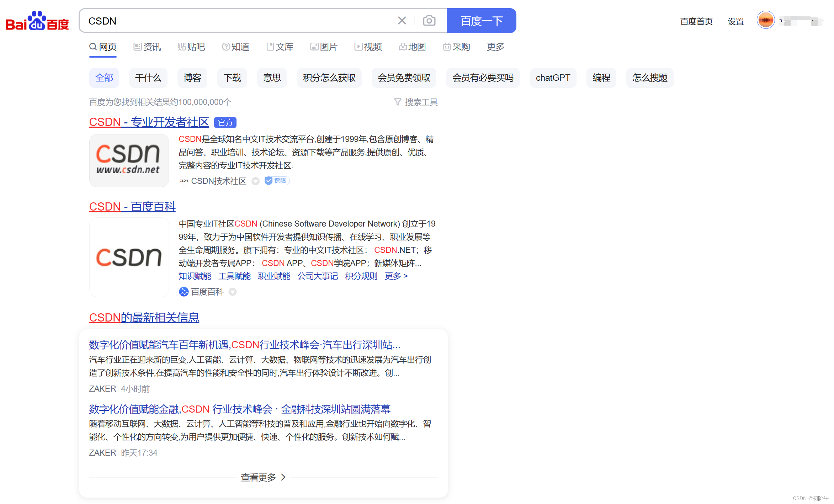Select the 怎么搜题 filter chip
The width and height of the screenshot is (834, 504).
coord(650,78)
